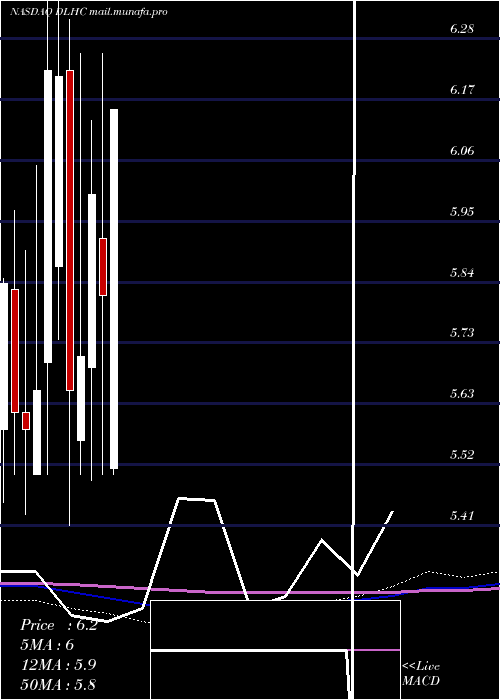Click the 5.73 price axis label

pyautogui.click(x=462, y=333)
